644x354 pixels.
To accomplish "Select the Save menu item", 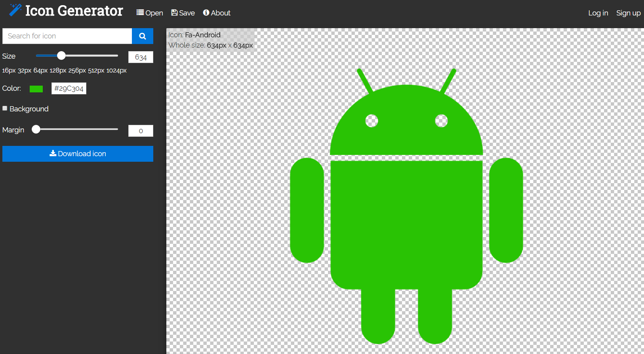I will 183,13.
